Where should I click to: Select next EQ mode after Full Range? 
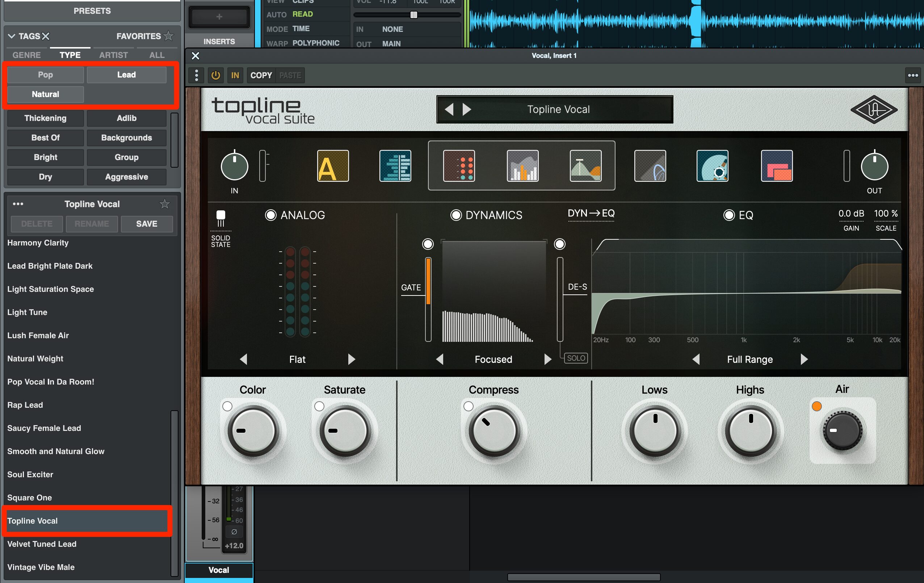point(804,359)
